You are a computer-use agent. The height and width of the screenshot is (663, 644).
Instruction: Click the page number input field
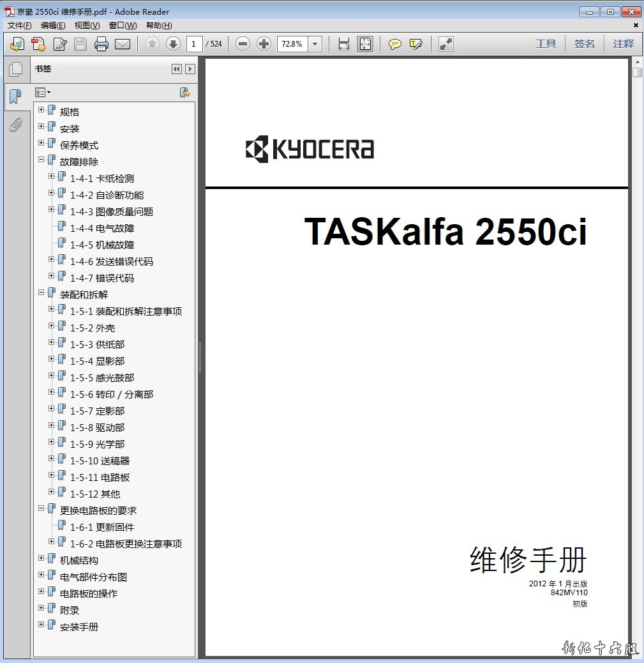(195, 44)
